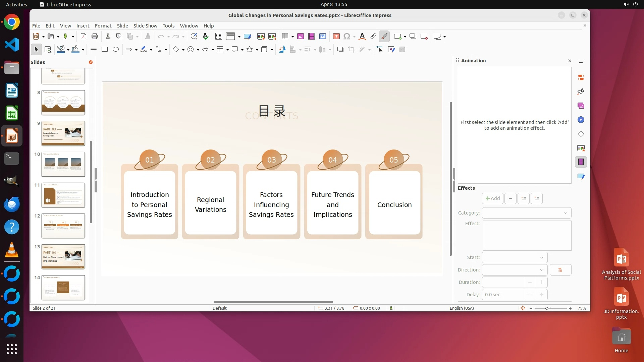Click the Print icon in toolbar
644x362 pixels.
coord(95,37)
